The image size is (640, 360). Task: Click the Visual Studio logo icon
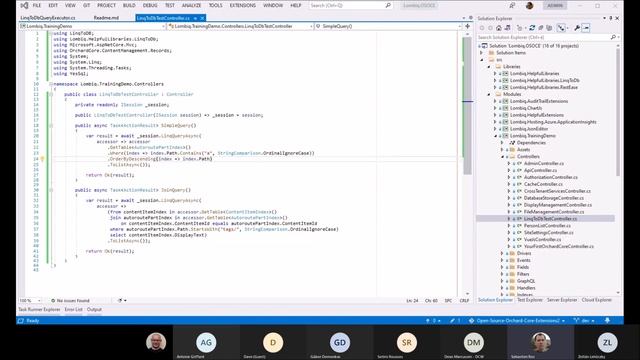click(24, 5)
